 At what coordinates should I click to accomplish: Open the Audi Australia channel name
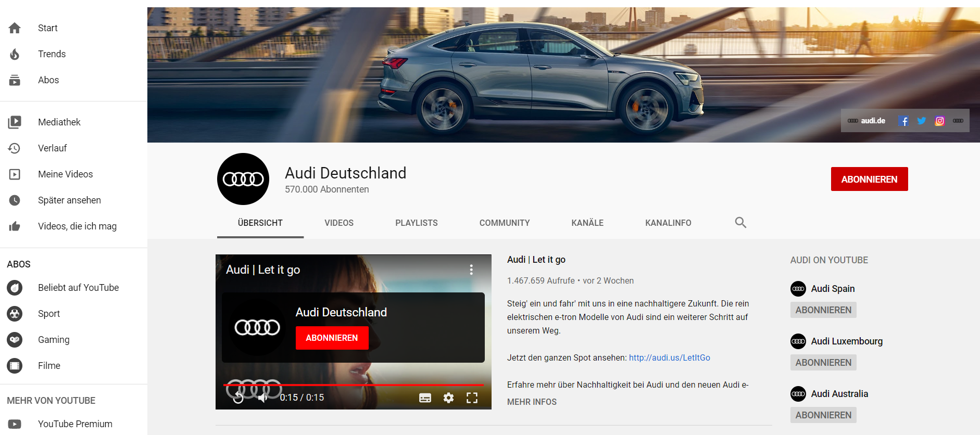(x=839, y=394)
